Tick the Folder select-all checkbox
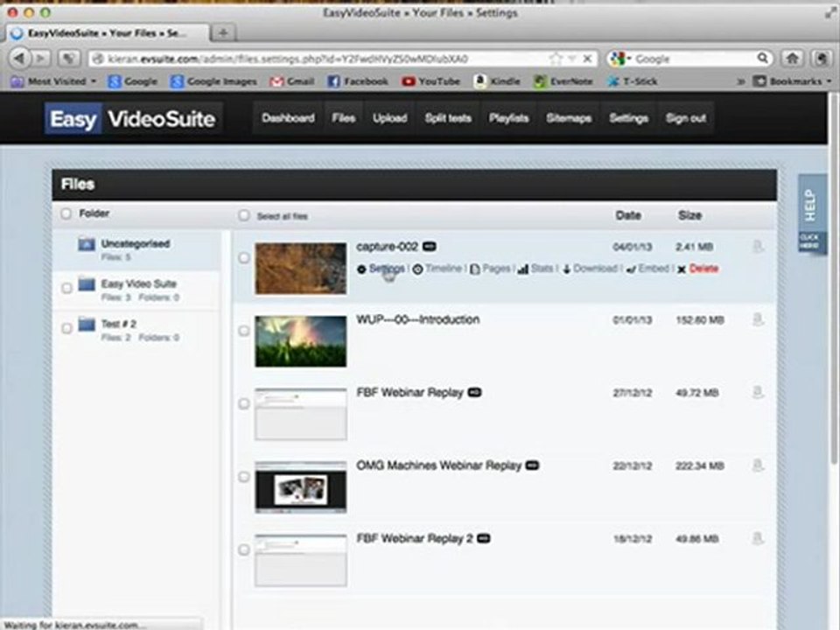Image resolution: width=840 pixels, height=630 pixels. pos(66,213)
